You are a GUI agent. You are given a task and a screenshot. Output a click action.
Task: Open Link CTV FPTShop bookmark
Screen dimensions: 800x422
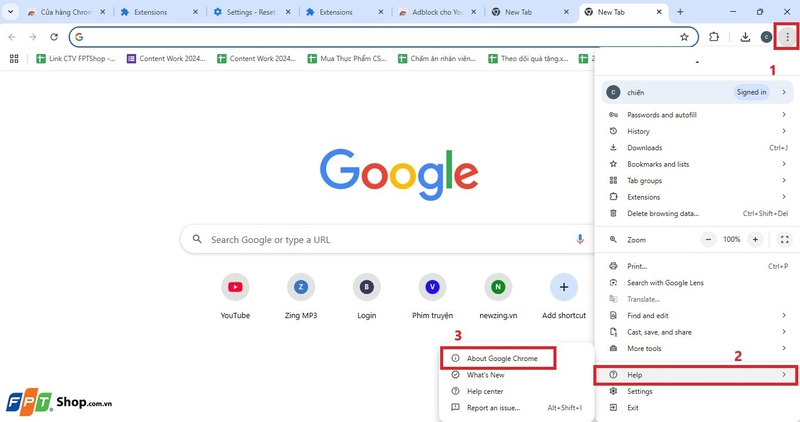[76, 59]
